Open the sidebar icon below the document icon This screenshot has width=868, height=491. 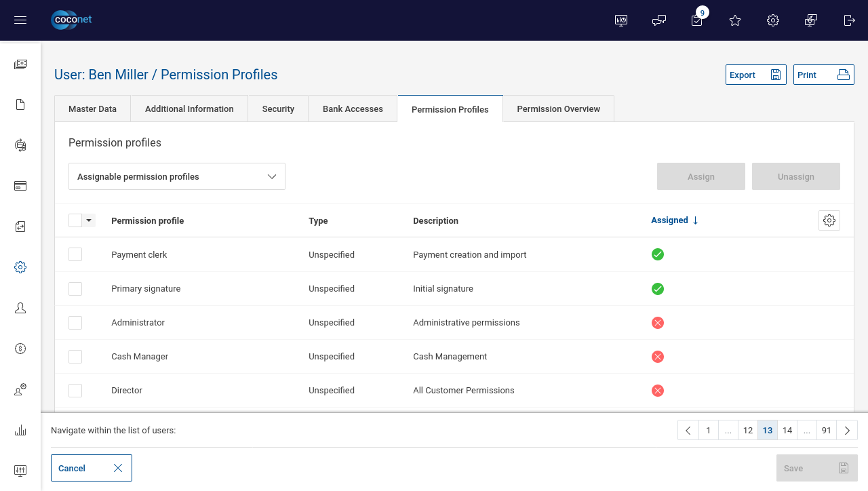pos(20,145)
